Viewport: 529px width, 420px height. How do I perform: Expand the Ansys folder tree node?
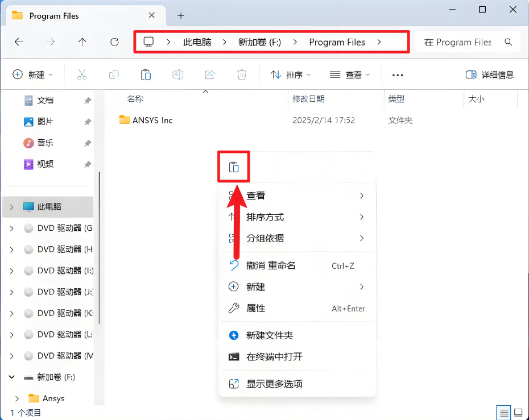point(17,398)
